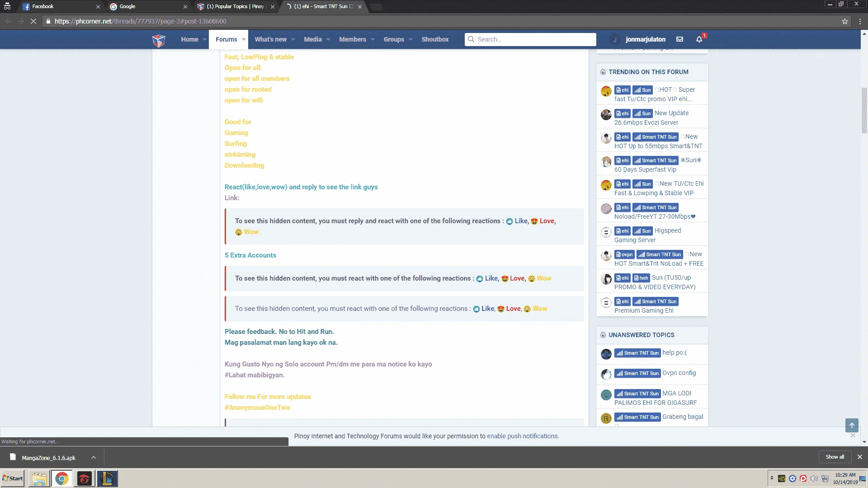Image resolution: width=868 pixels, height=488 pixels.
Task: Open the alerts bell icon
Action: [699, 39]
